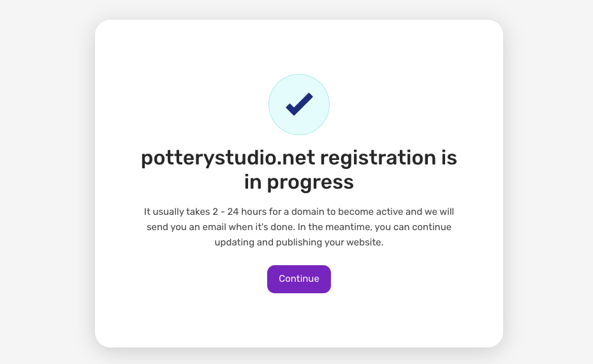
Task: Click the word 'website' ending the paragraph
Action: 365,242
